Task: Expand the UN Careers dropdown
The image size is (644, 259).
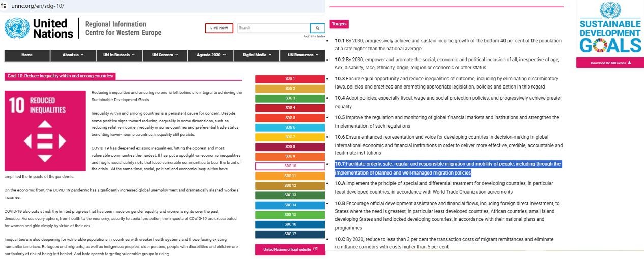Action: [164, 55]
